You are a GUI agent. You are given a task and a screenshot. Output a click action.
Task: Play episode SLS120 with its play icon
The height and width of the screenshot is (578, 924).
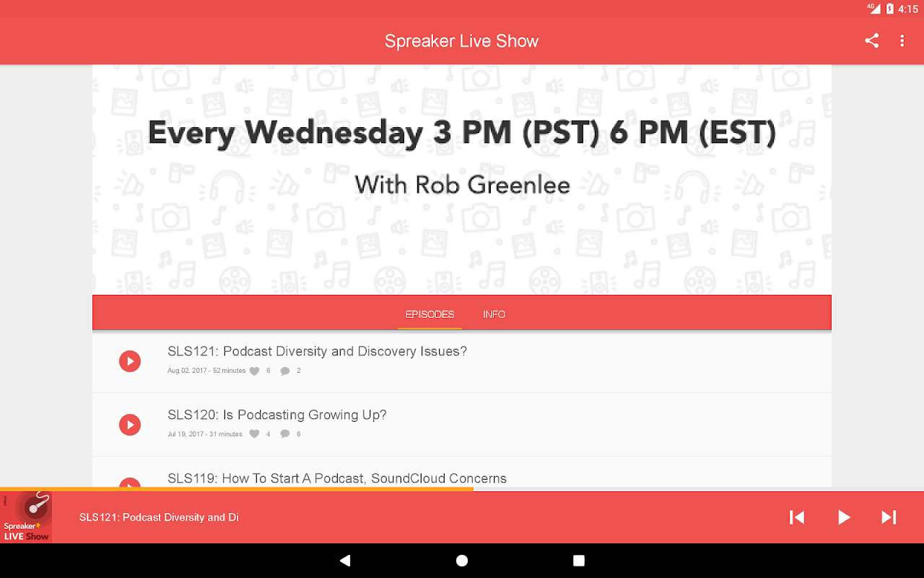130,425
